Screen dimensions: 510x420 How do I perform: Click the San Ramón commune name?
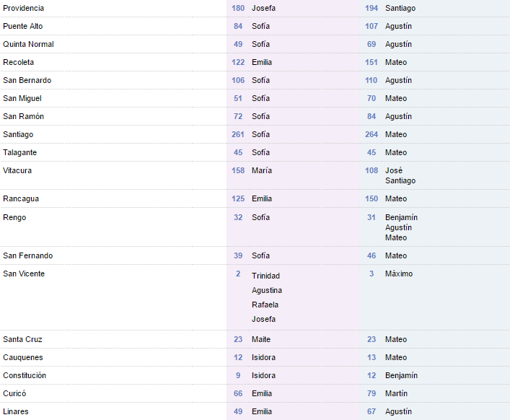coord(23,116)
